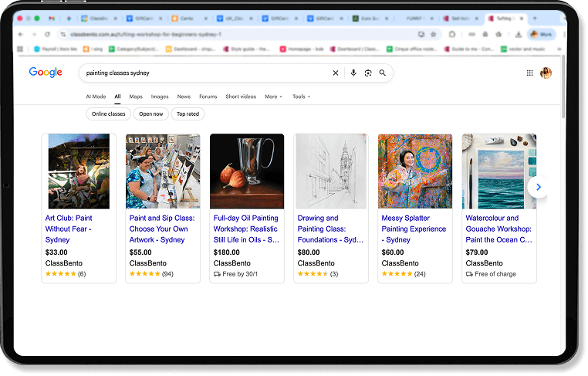Open the vector and music bookmark
This screenshot has height=376, width=588.
pos(522,49)
